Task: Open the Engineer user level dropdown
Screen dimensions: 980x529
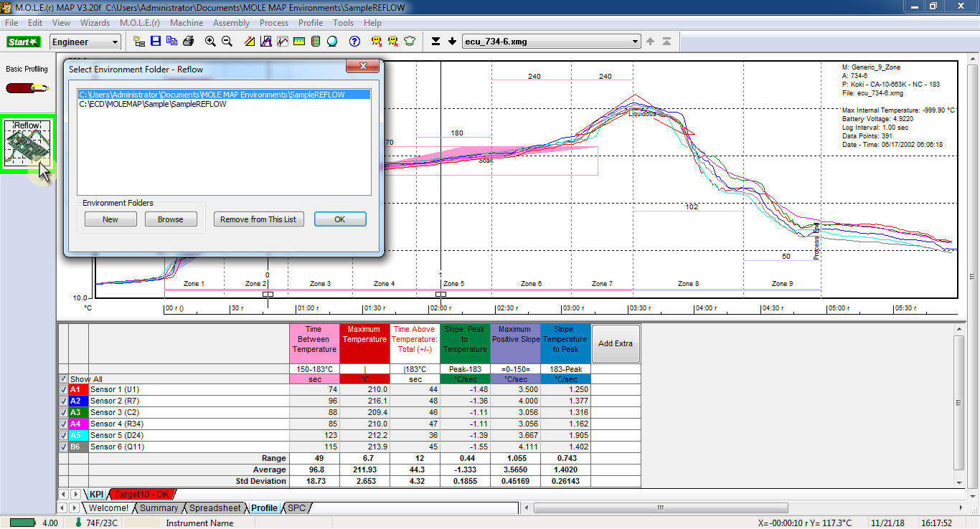Action: click(x=85, y=42)
